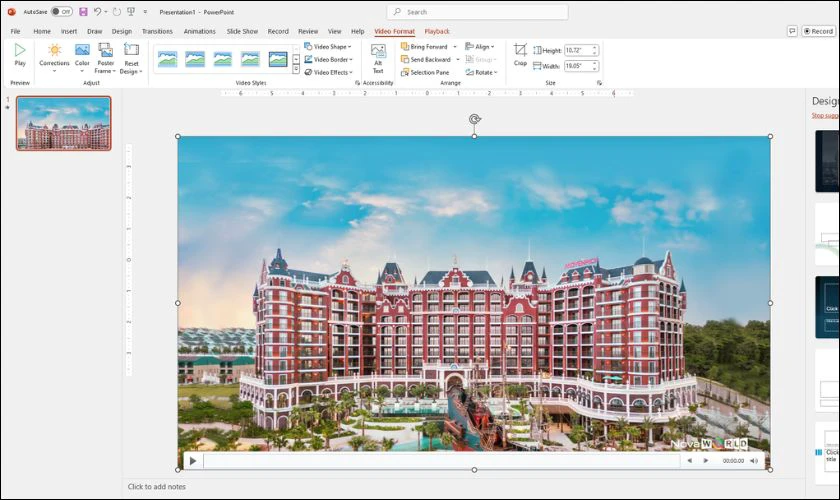Play the video using player bar button
The height and width of the screenshot is (500, 840).
[x=193, y=461]
